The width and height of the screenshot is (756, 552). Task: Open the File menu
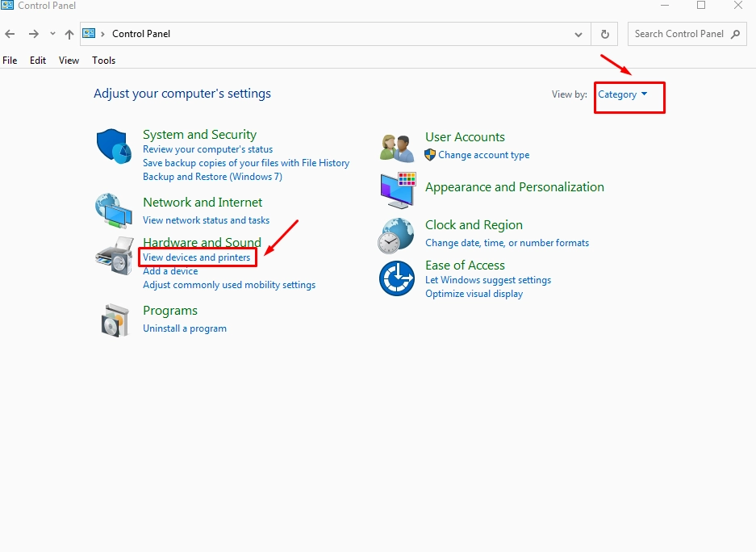click(x=10, y=61)
